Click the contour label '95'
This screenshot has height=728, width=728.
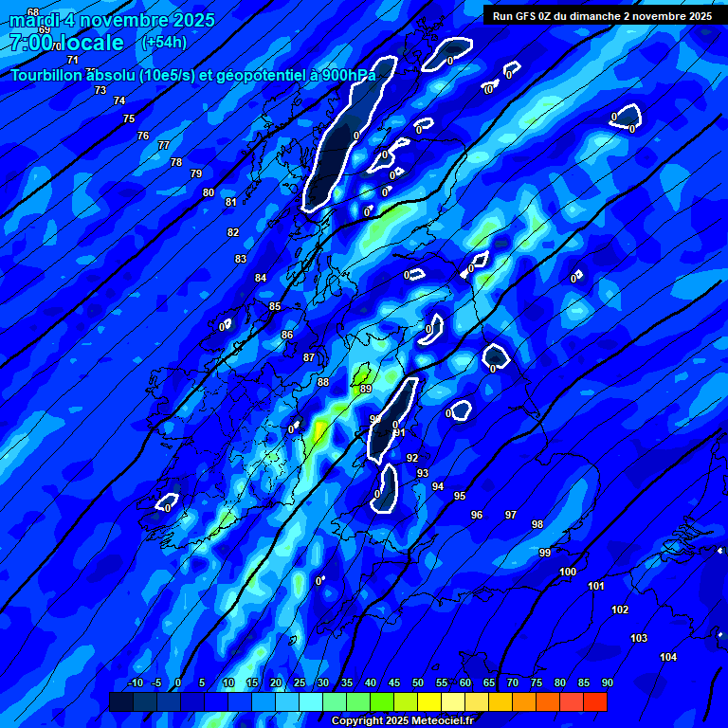[x=460, y=496]
